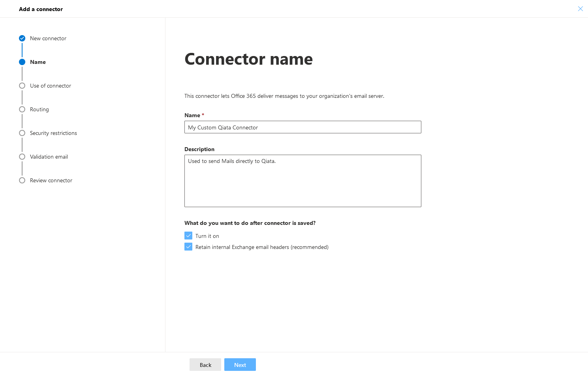Close the Add a connector dialog
This screenshot has height=376, width=588.
pos(580,9)
